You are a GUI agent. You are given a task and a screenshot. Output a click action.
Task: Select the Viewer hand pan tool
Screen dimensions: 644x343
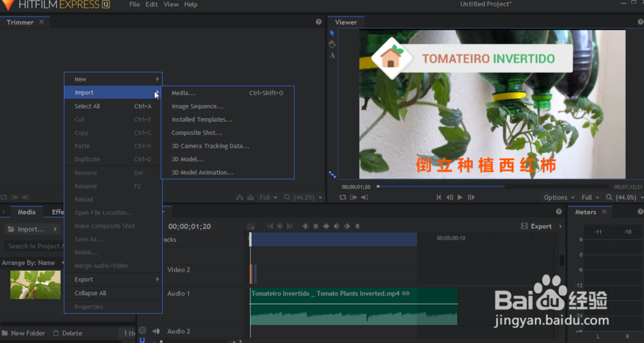332,44
